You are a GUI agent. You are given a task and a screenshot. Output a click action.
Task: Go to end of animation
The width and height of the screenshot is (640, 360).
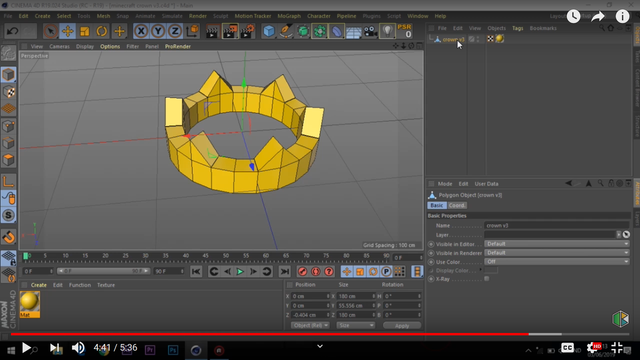click(x=284, y=271)
